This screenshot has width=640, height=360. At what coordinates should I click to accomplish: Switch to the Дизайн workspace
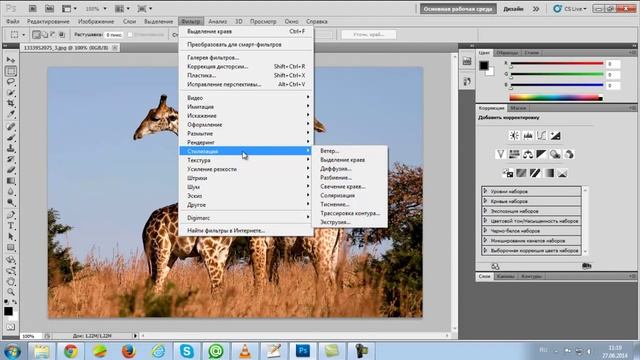pyautogui.click(x=513, y=9)
